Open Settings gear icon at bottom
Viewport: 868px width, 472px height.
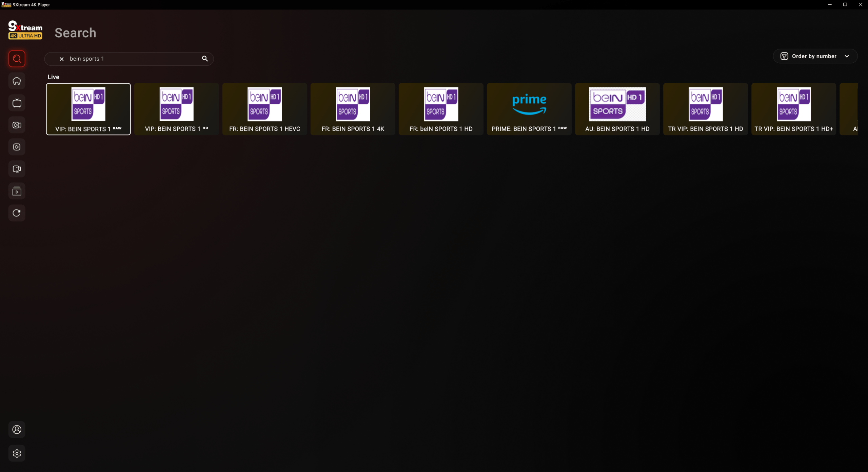point(17,453)
